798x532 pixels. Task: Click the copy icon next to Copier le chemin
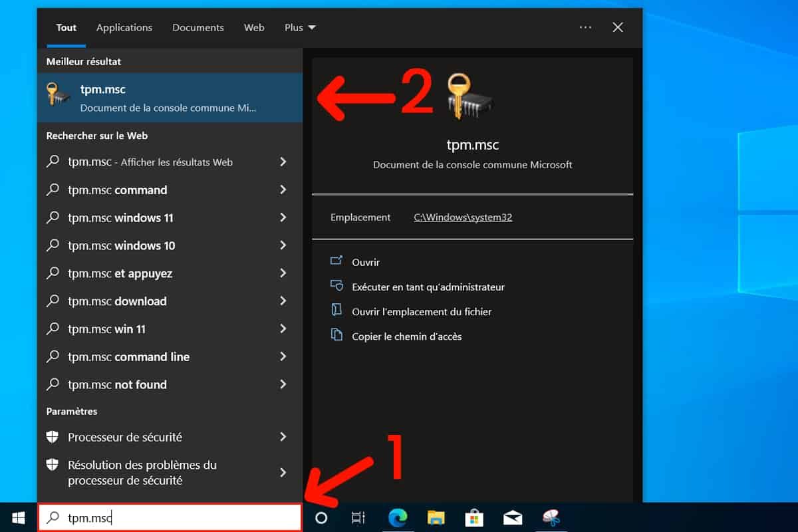pos(336,335)
